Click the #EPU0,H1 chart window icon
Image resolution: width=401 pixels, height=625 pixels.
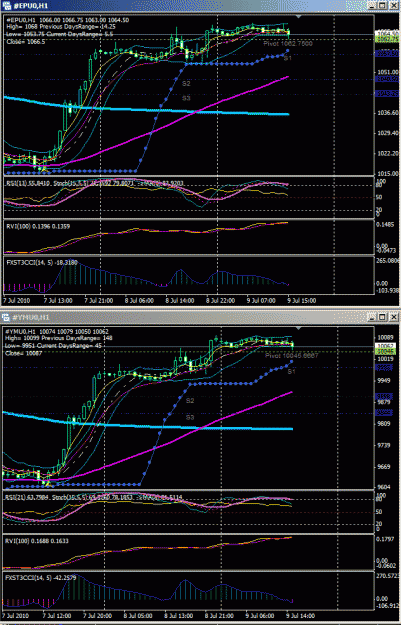(x=7, y=5)
